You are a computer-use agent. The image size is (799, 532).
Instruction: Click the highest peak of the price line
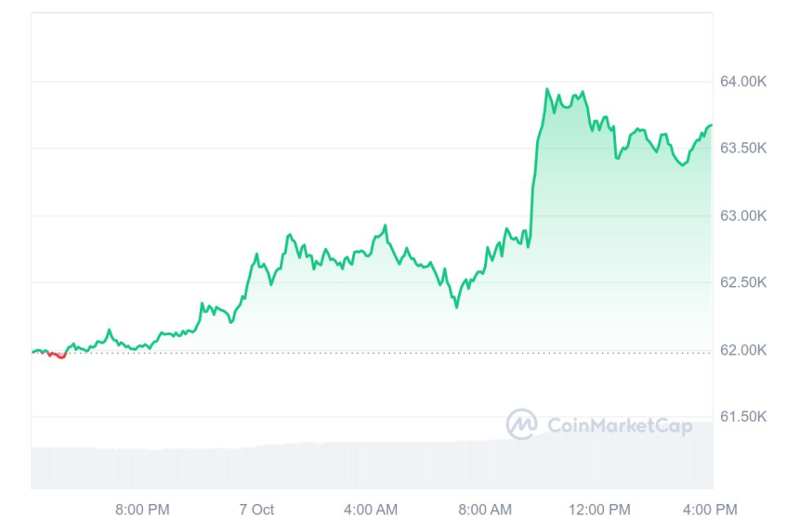coord(546,90)
